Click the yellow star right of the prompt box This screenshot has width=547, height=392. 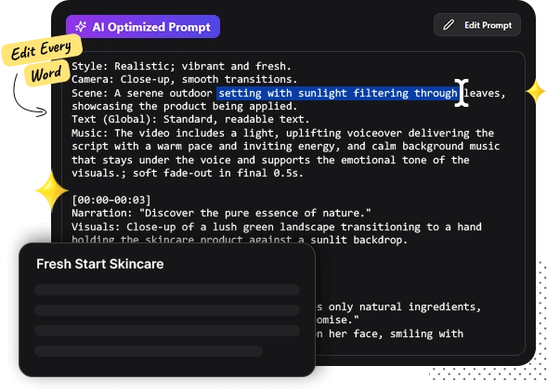click(x=535, y=91)
